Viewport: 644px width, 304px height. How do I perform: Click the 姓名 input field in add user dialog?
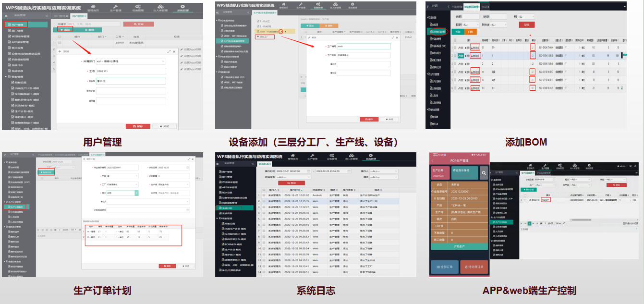(130, 81)
